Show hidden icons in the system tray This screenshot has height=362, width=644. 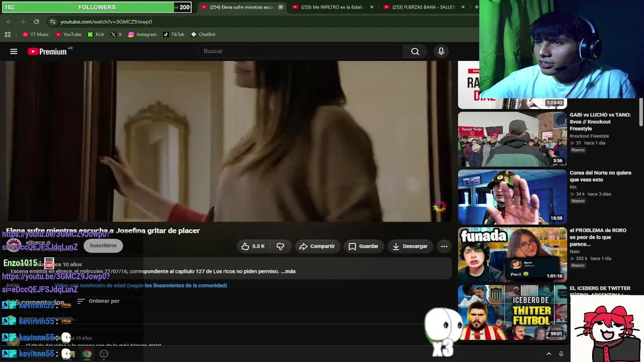549,354
